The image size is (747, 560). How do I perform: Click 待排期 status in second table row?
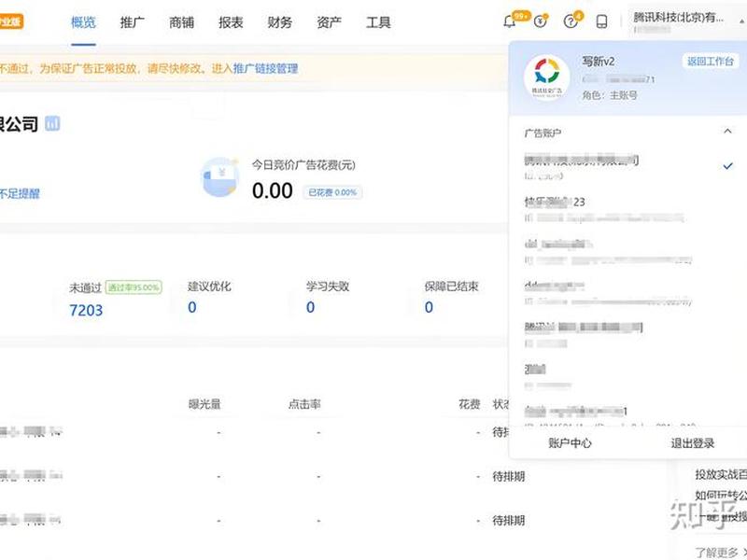(x=508, y=476)
